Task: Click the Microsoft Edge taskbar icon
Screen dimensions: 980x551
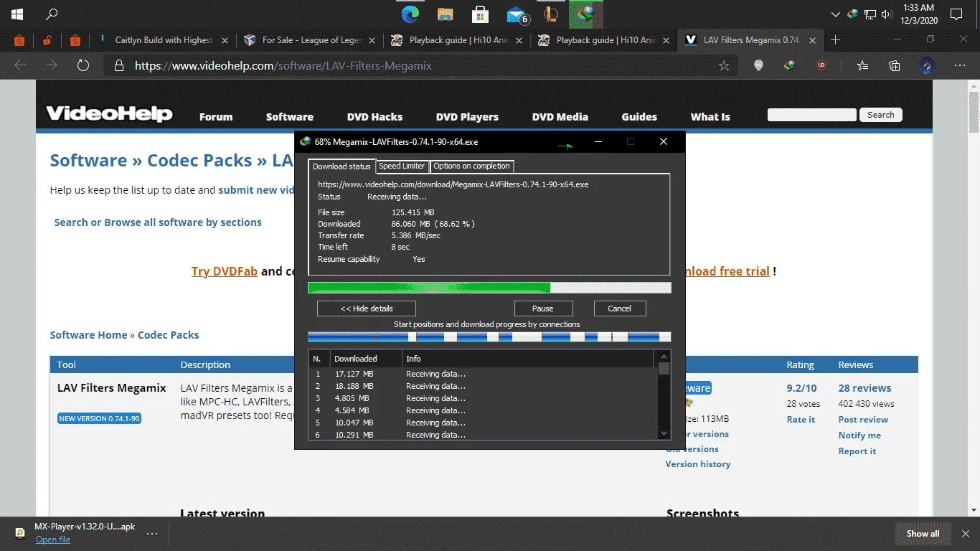Action: tap(410, 14)
